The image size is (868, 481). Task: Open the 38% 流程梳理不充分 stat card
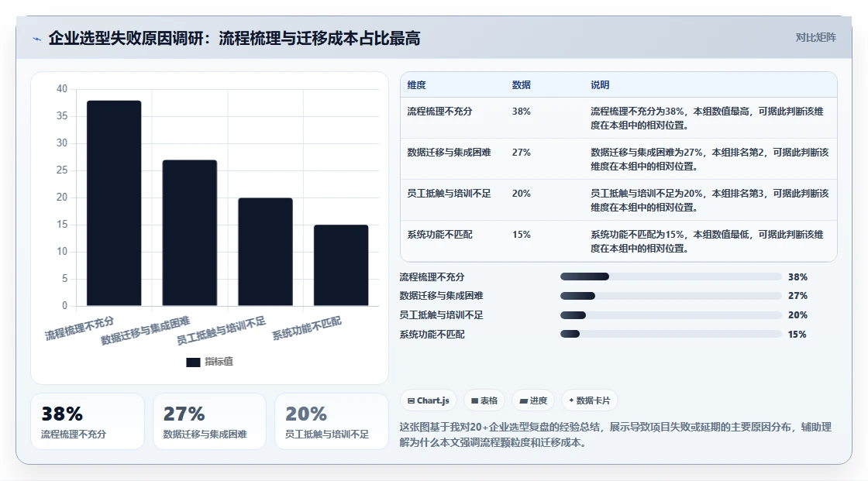(x=88, y=421)
